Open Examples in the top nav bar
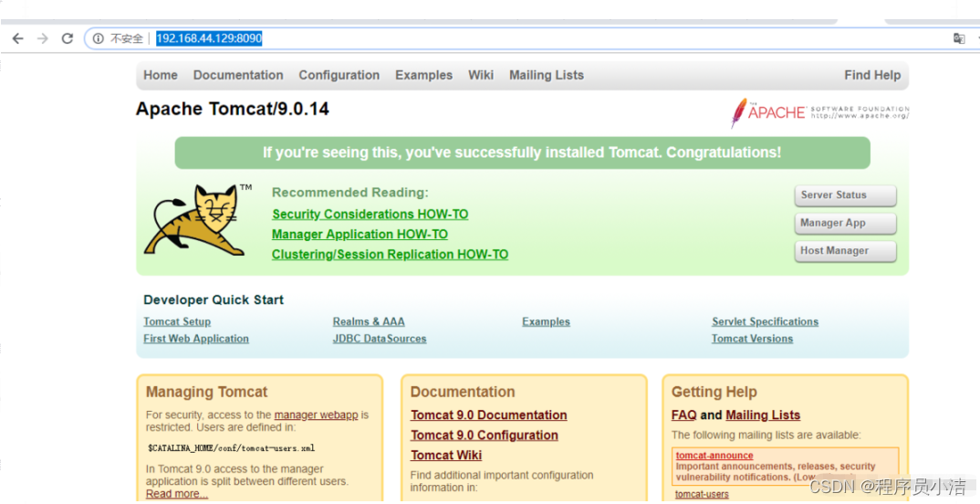Screen dimensions: 980x504 [423, 75]
